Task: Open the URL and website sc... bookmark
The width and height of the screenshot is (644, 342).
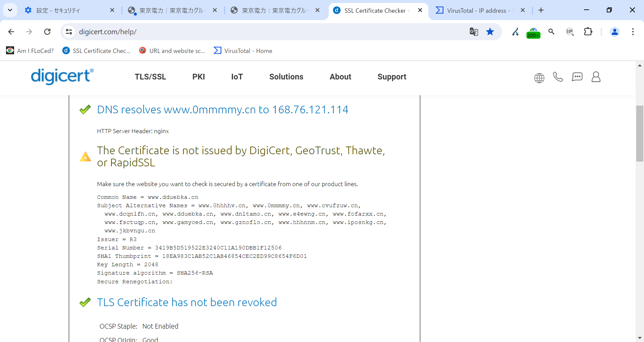Action: click(172, 51)
